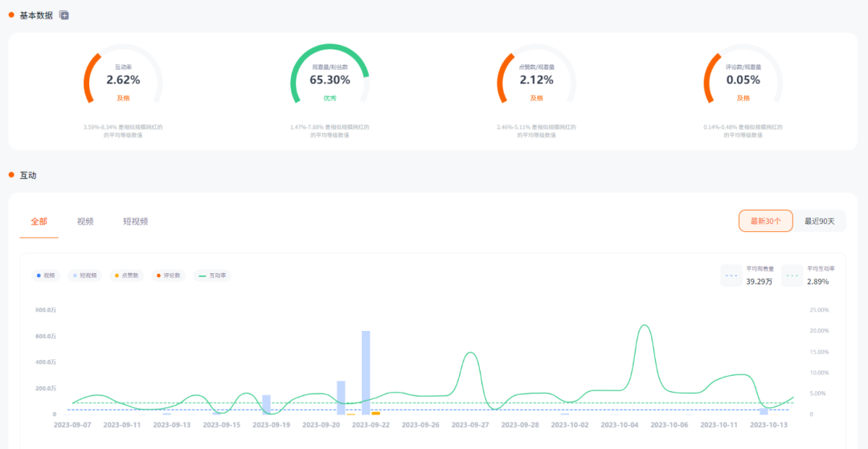Click the orange 点赞数 bar at 2023-09-22
The image size is (868, 449).
point(376,413)
